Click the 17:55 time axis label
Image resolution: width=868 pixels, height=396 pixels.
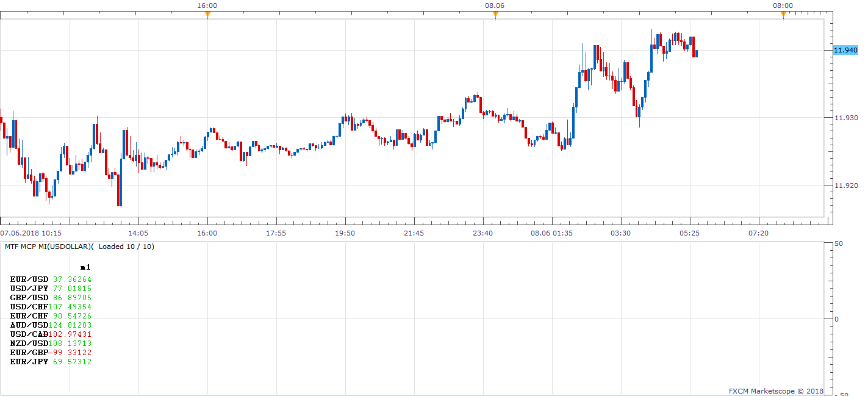click(276, 233)
